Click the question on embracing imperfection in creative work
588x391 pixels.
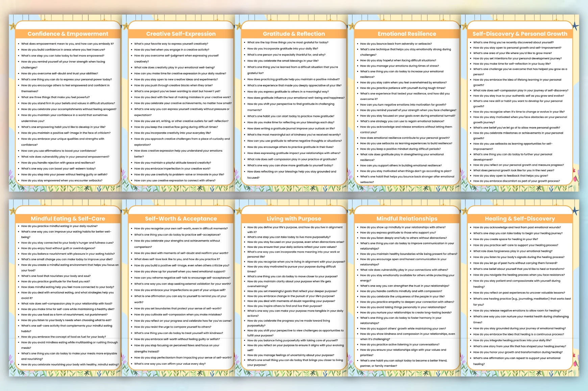(x=172, y=168)
